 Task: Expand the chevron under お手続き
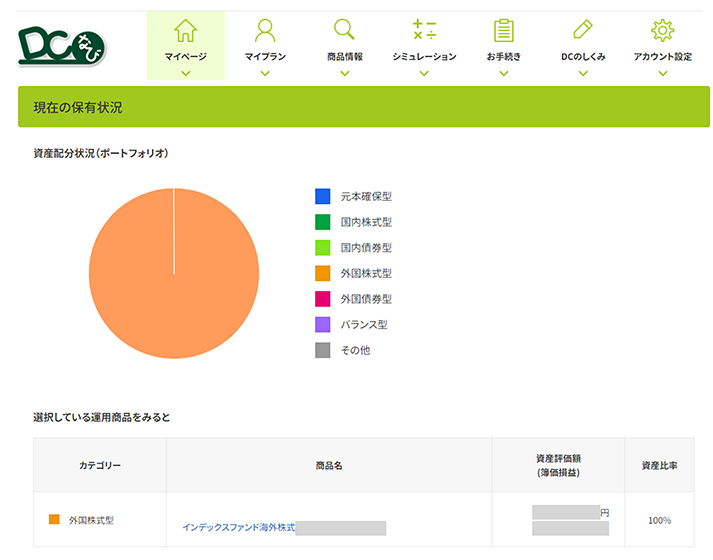pyautogui.click(x=504, y=73)
